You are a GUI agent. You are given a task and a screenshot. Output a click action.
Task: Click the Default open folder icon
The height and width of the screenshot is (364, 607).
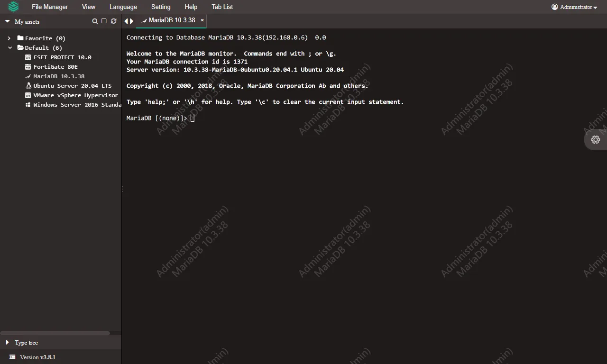(20, 47)
